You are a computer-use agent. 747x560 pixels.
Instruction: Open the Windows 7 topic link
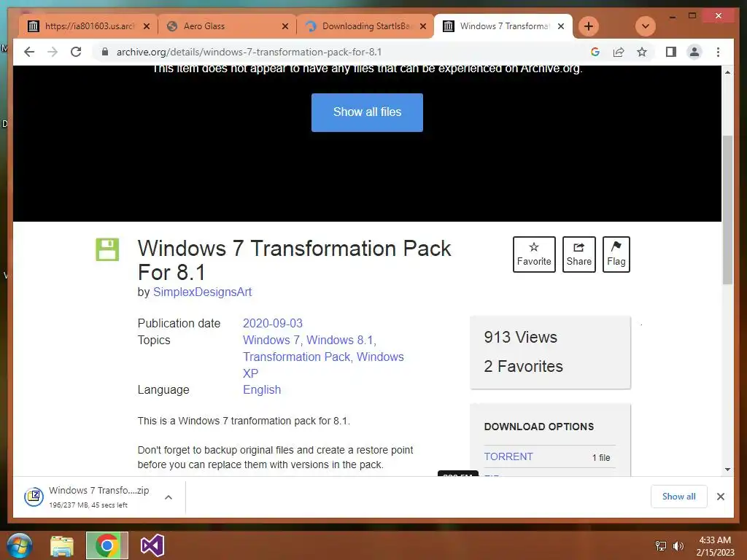(271, 340)
